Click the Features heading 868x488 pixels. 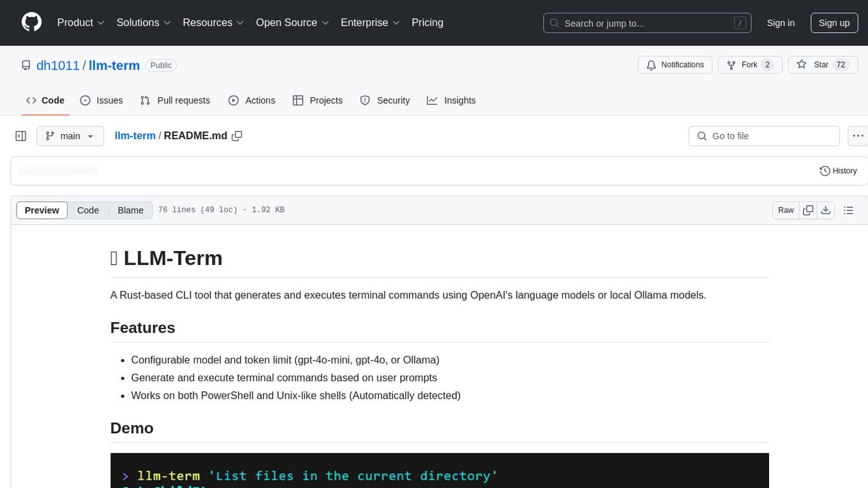(143, 328)
